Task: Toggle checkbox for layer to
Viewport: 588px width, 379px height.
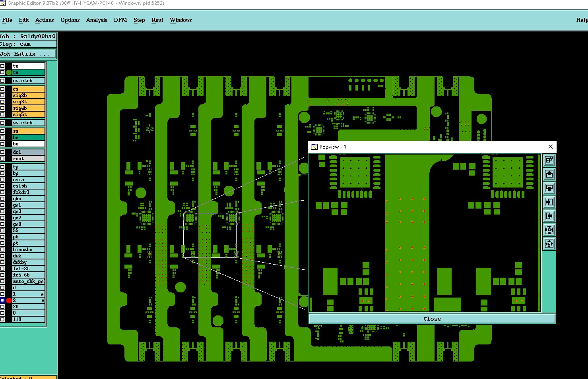Action: [x=2, y=66]
